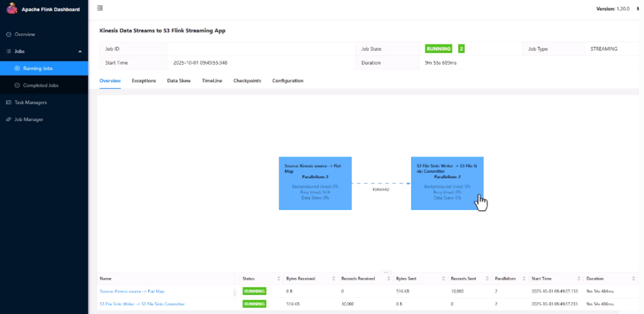Click RUNNING status of S3 File Sink row
Image resolution: width=644 pixels, height=314 pixels.
tap(254, 304)
